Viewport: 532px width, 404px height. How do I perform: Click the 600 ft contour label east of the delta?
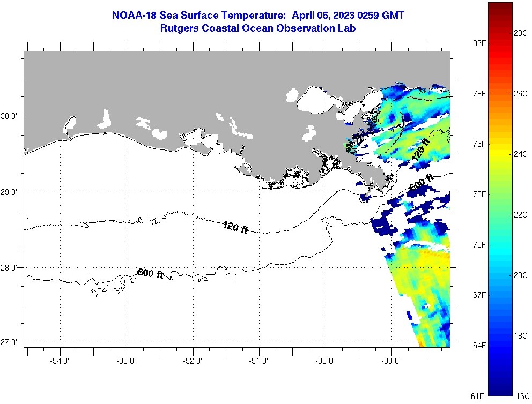[422, 183]
